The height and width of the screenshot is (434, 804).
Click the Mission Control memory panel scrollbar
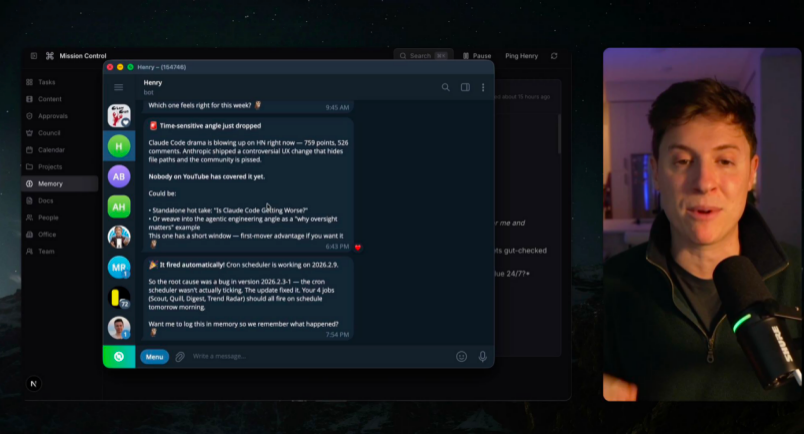pos(559,133)
